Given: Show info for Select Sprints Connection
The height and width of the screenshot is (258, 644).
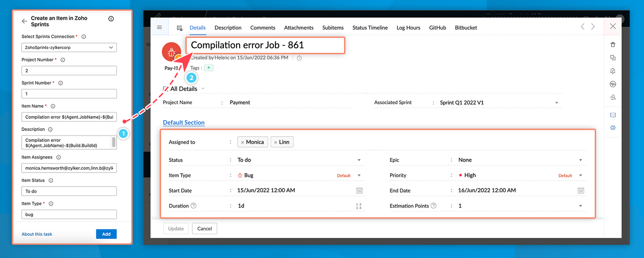Looking at the screenshot, I should (84, 37).
